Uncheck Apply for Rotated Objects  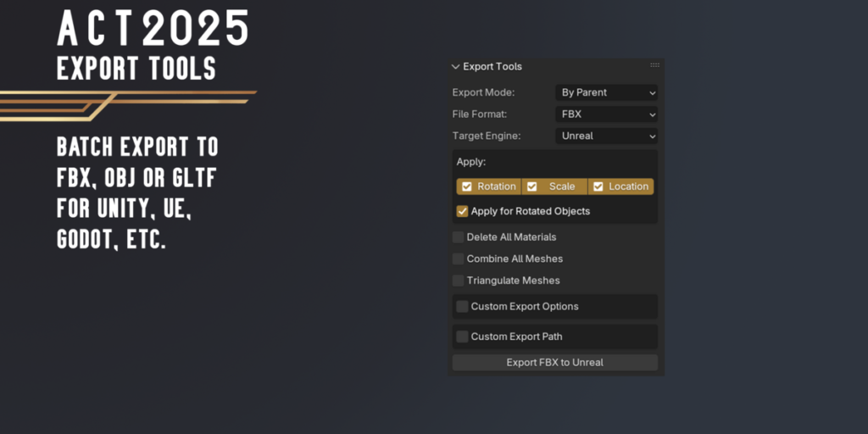[x=463, y=211]
